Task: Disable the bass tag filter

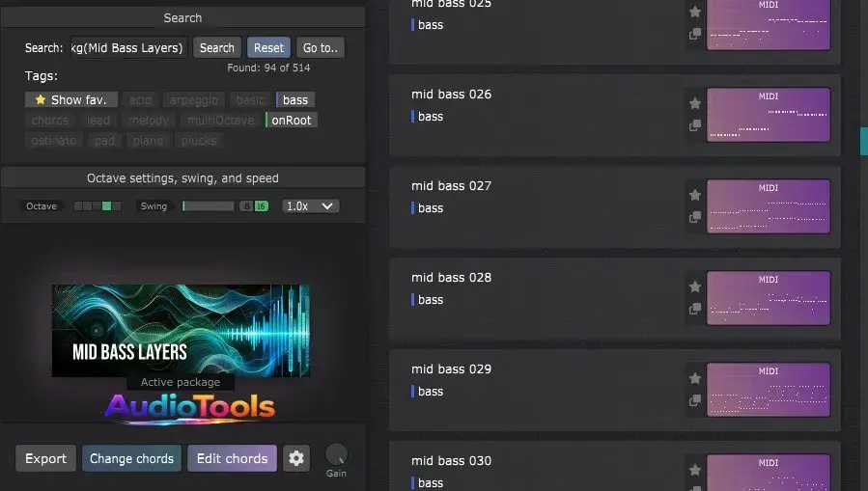Action: 295,100
